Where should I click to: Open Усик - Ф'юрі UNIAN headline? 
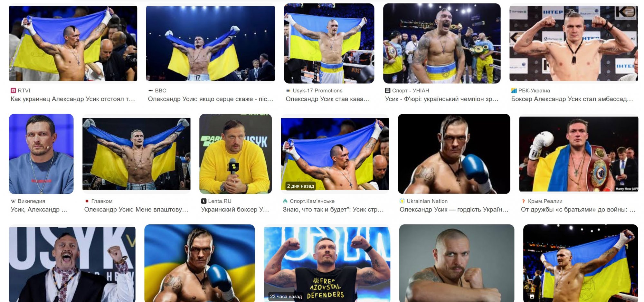442,99
